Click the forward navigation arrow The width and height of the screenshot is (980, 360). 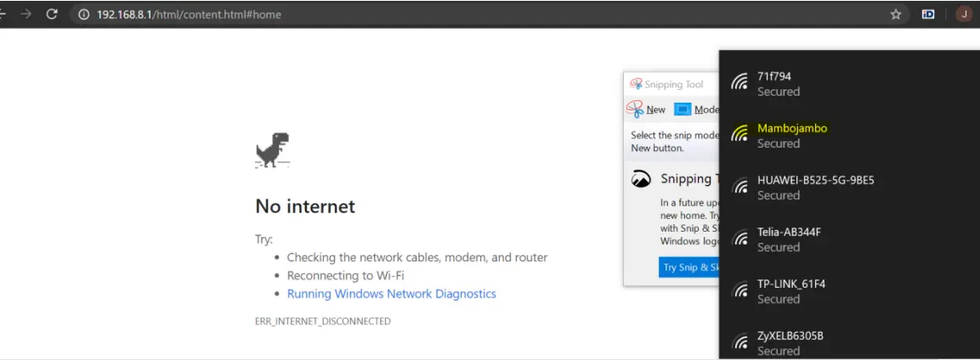tap(25, 14)
